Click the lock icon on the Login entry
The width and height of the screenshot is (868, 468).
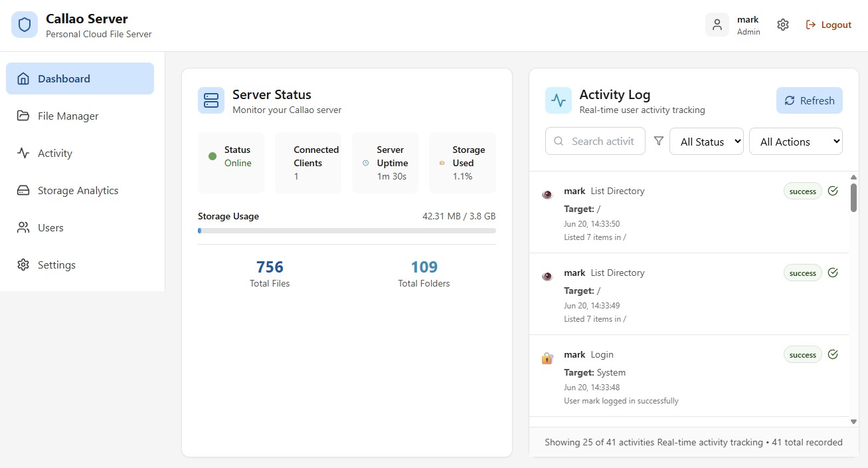tap(547, 358)
